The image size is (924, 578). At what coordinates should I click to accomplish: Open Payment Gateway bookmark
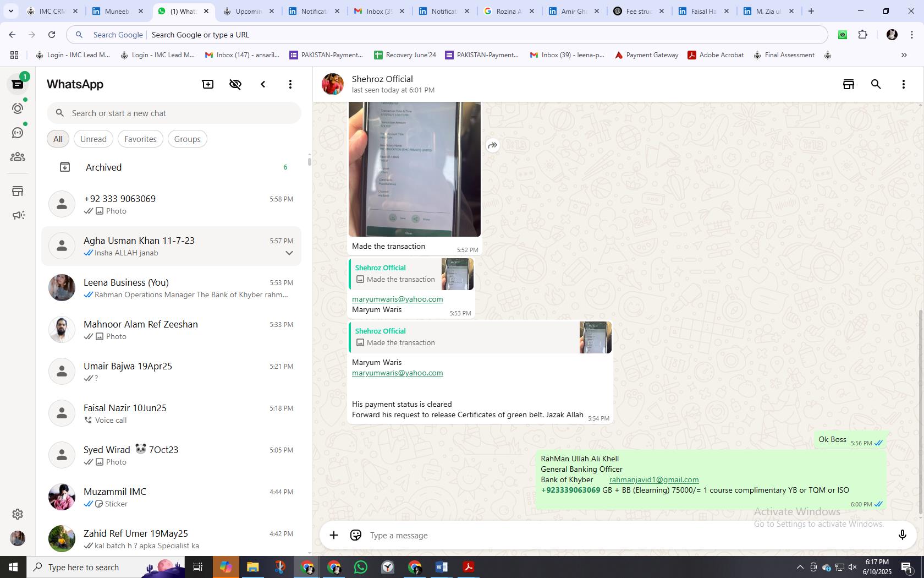point(646,55)
